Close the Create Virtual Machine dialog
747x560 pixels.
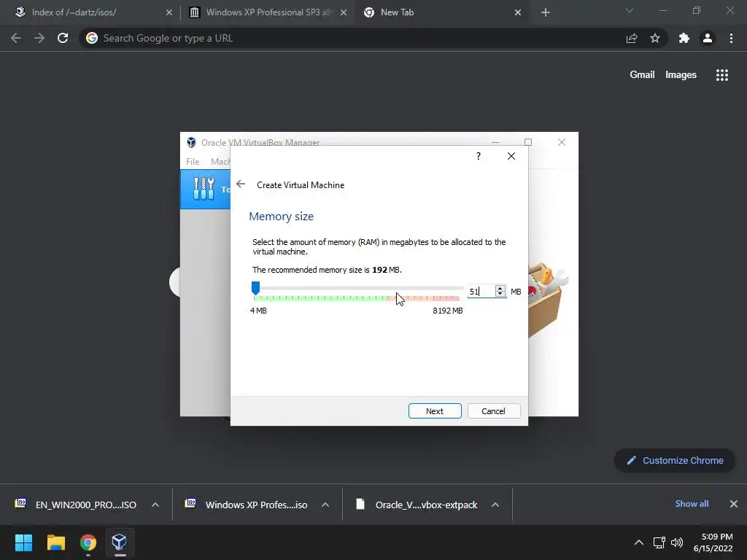tap(511, 156)
